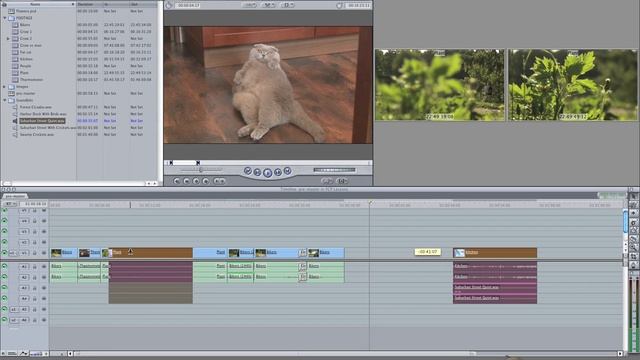Click the Viewer timecode duration field
The image size is (640, 360).
coord(189,5)
